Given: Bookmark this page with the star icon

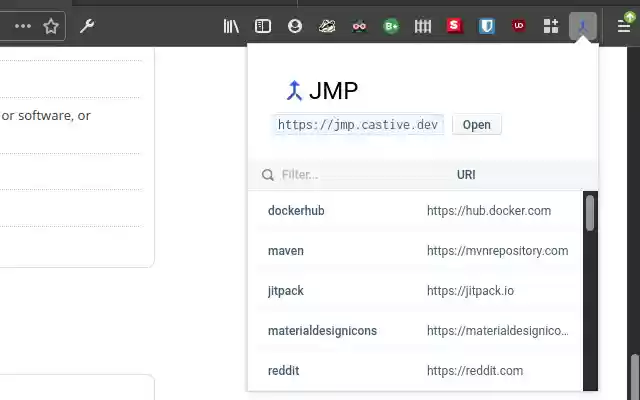Looking at the screenshot, I should [x=51, y=26].
